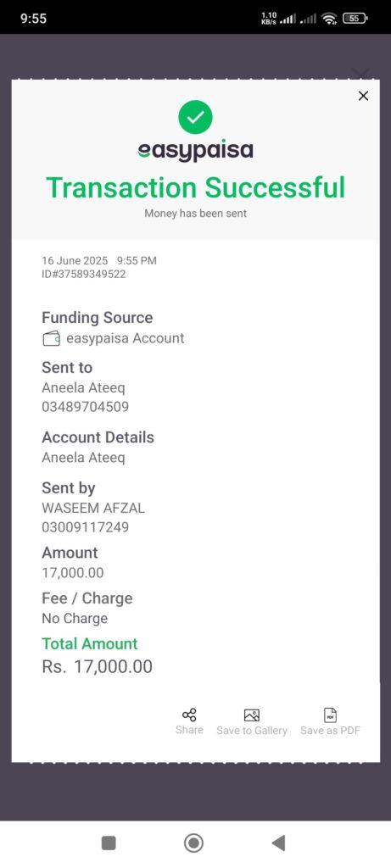Tap the Save as PDF file icon
Viewport: 391px width, 868px height.
(x=330, y=715)
